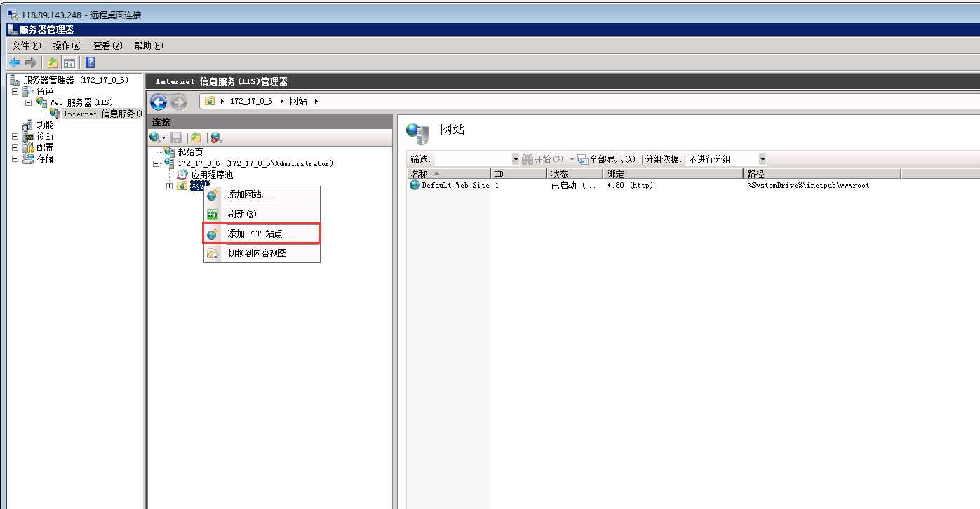980x509 pixels.
Task: Select 应用程序池 in Connections tree
Action: point(212,175)
